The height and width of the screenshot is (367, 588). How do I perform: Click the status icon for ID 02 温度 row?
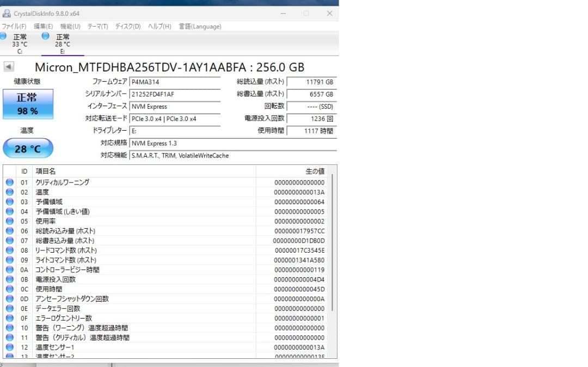click(10, 192)
